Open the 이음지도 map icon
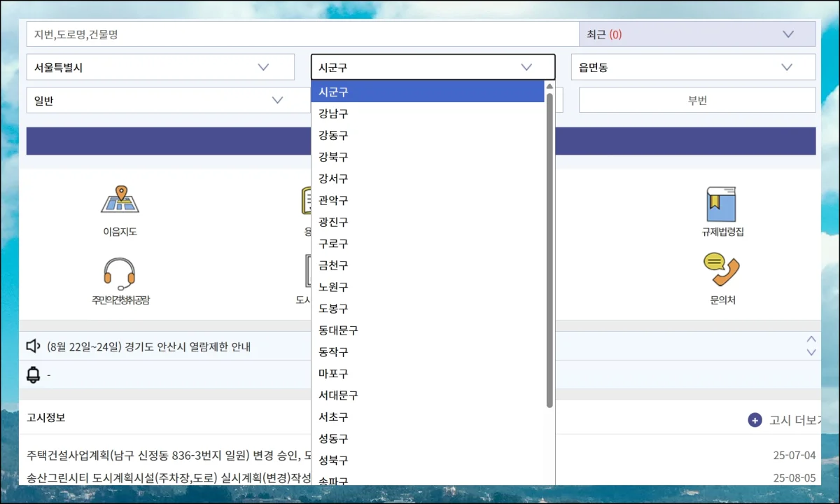Viewport: 840px width, 504px height. pos(120,200)
